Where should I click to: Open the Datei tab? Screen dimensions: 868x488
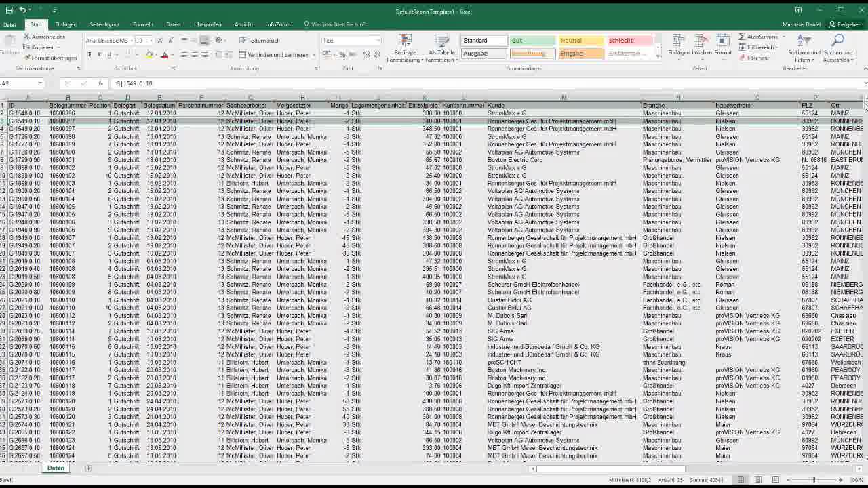click(x=9, y=24)
